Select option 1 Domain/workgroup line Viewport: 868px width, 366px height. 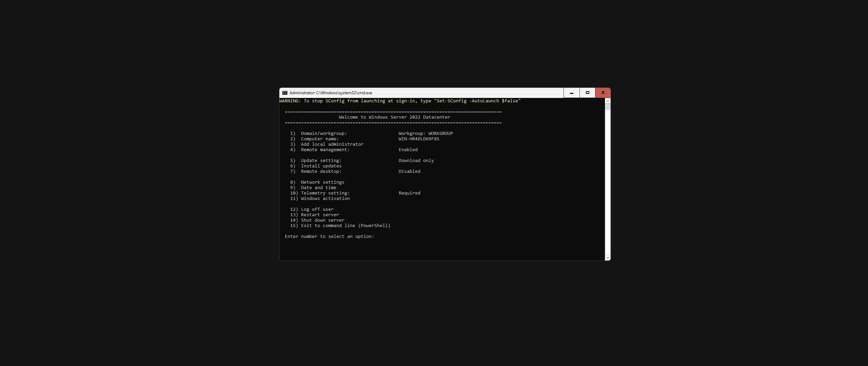319,133
